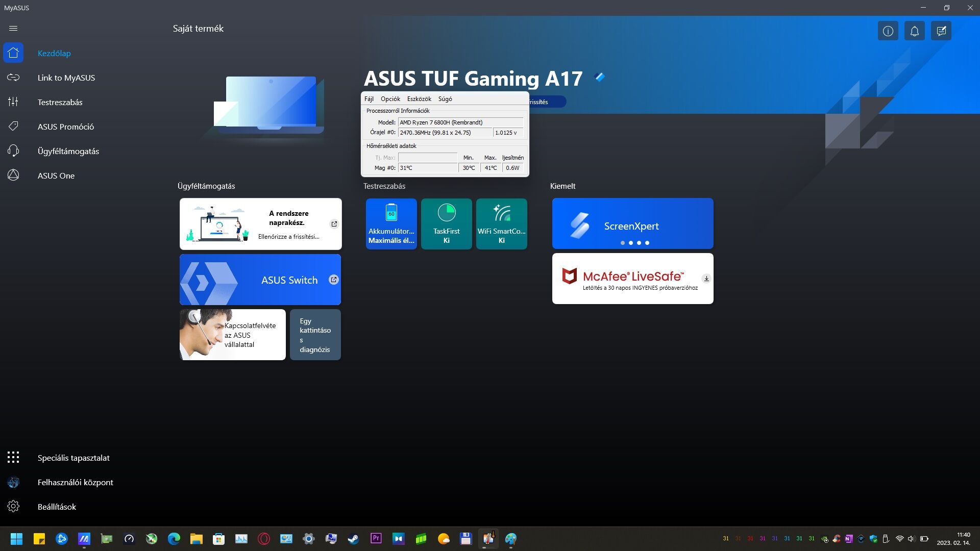Open Sticky Notes from taskbar
Viewport: 980px width, 551px height.
tap(39, 539)
